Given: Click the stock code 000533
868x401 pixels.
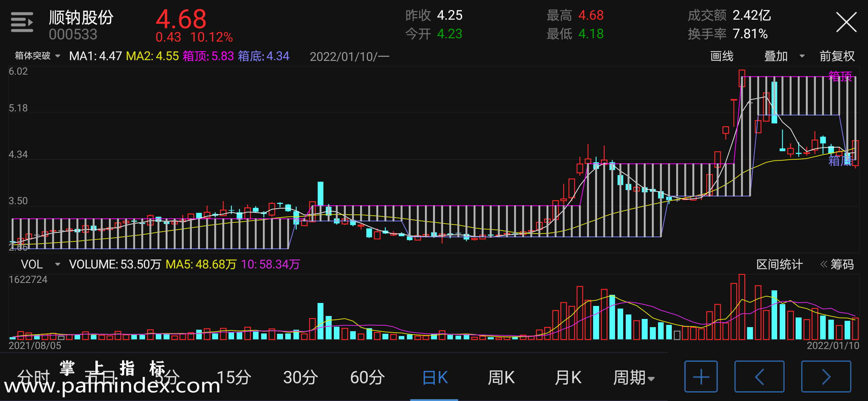Looking at the screenshot, I should pyautogui.click(x=73, y=35).
